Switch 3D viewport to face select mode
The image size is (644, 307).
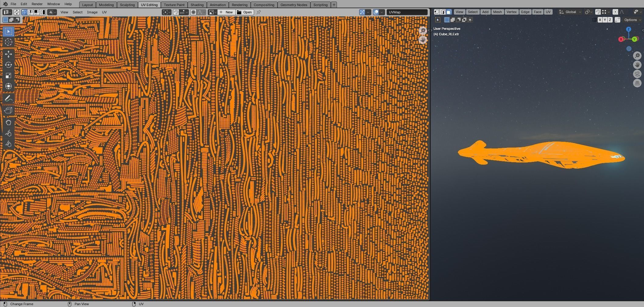(449, 12)
